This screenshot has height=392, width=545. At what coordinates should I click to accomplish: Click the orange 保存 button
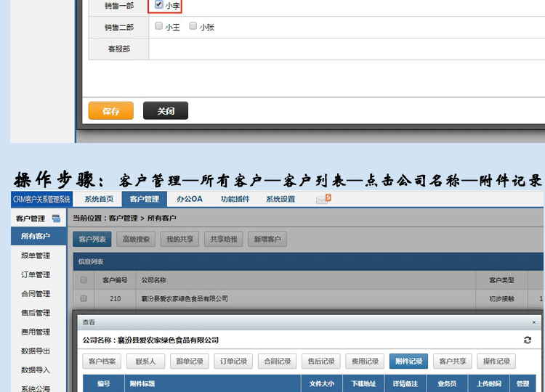(x=111, y=111)
